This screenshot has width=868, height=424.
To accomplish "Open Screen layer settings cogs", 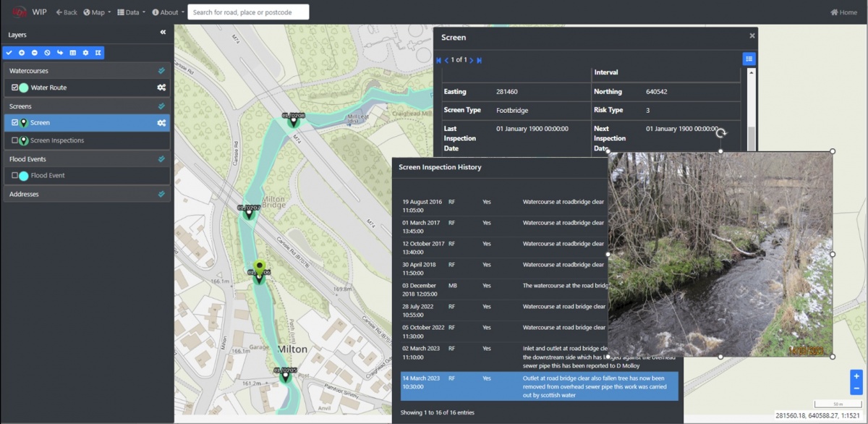I will tap(161, 123).
